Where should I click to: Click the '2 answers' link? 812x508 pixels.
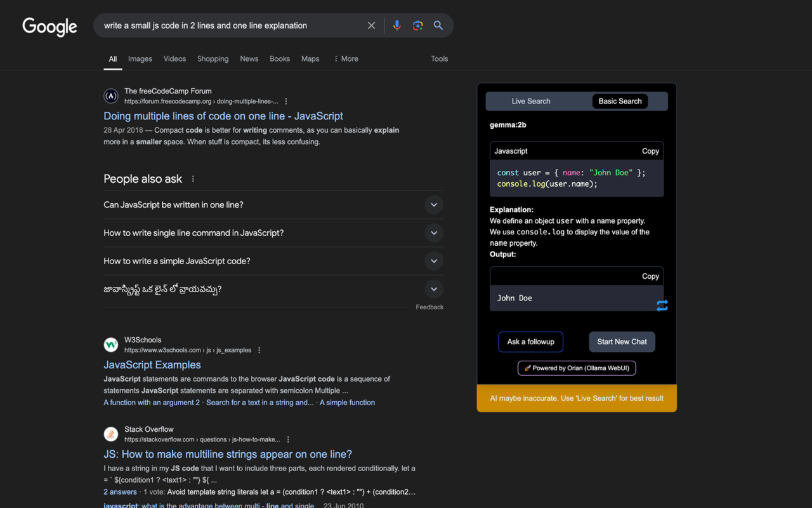coord(120,492)
